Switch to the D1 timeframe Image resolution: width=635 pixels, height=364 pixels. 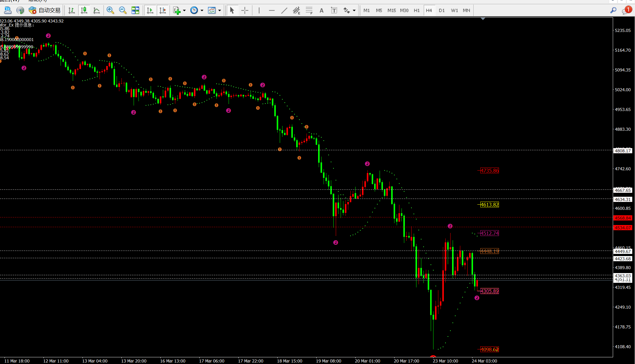tap(442, 10)
